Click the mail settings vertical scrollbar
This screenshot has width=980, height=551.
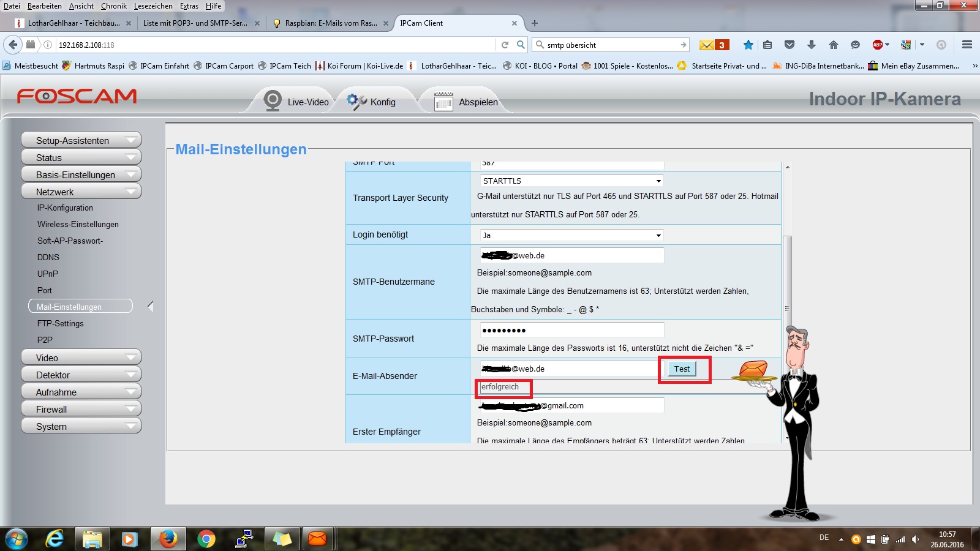(788, 303)
